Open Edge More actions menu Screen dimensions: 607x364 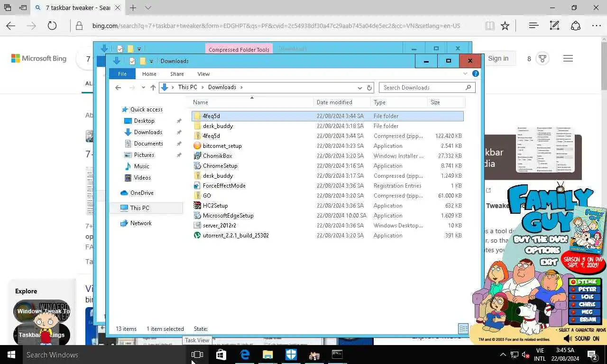tap(597, 26)
